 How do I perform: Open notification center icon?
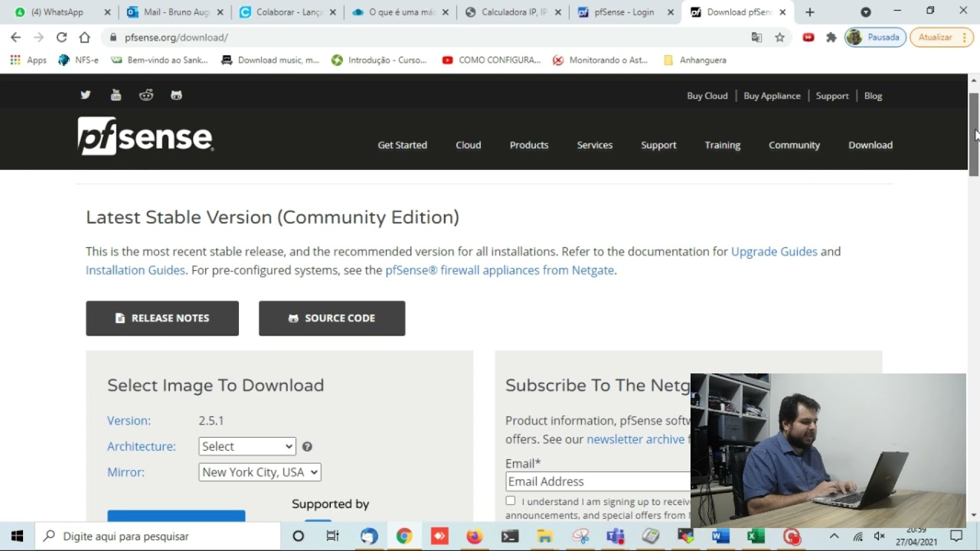coord(956,536)
